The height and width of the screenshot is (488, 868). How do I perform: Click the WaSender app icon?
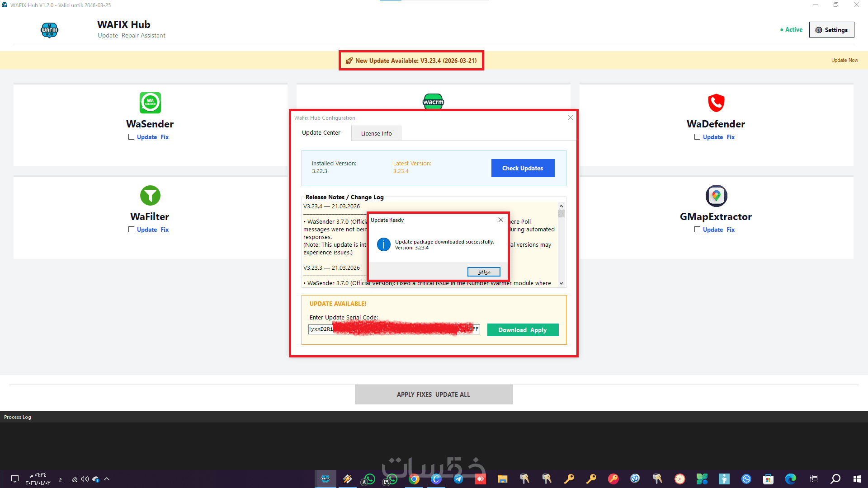150,103
